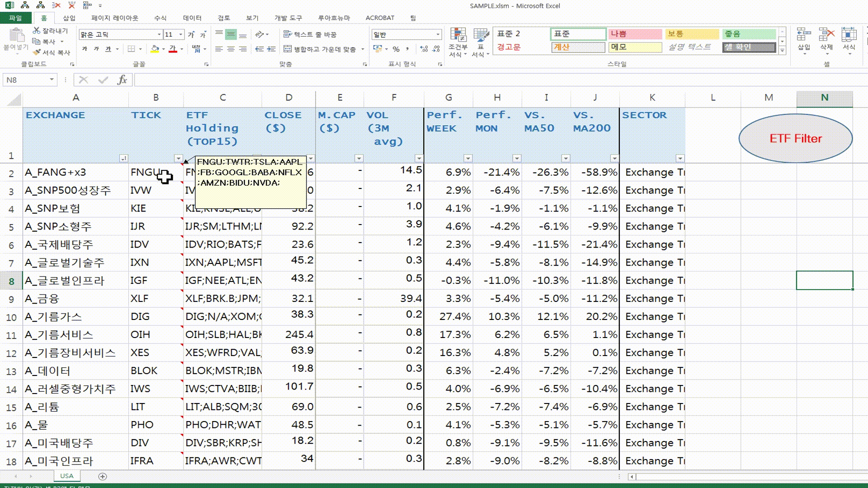Open the filter dropdown for VOL column
This screenshot has height=488, width=868.
419,158
